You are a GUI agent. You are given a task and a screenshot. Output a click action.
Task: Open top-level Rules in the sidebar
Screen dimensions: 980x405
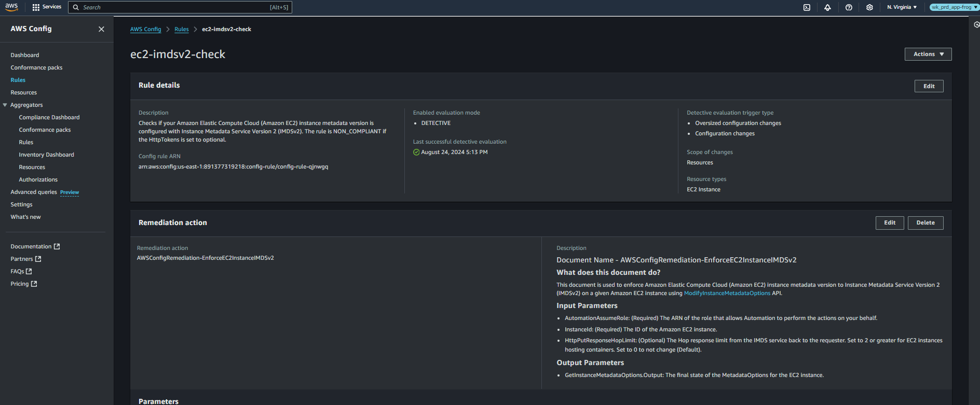click(x=18, y=80)
